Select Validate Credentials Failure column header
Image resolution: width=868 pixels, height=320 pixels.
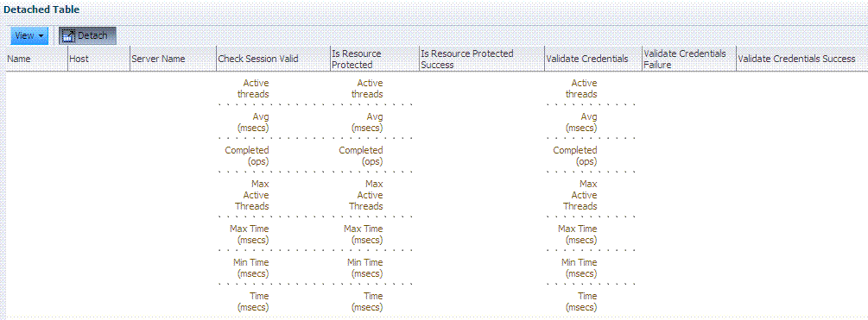688,59
